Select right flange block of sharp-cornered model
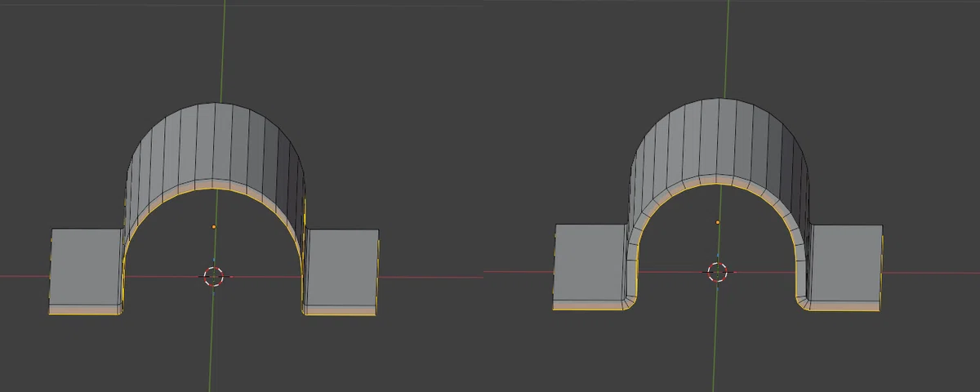Image resolution: width=980 pixels, height=392 pixels. click(x=341, y=270)
